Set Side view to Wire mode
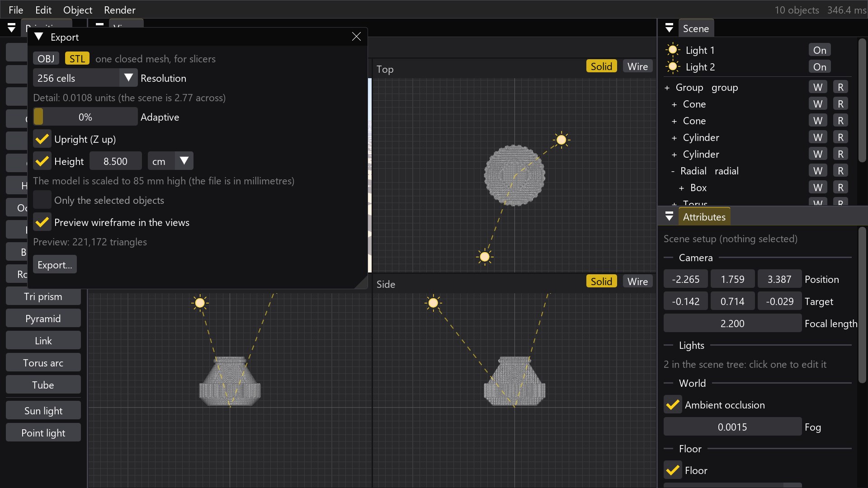 pyautogui.click(x=637, y=282)
